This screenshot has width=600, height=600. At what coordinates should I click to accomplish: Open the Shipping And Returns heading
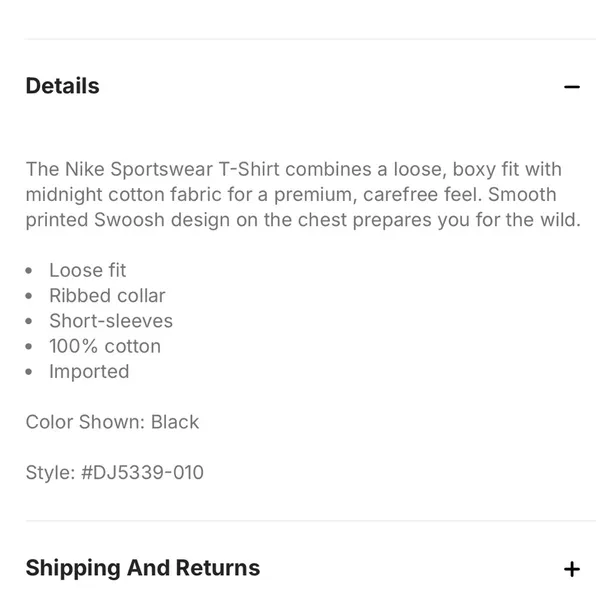click(x=143, y=568)
